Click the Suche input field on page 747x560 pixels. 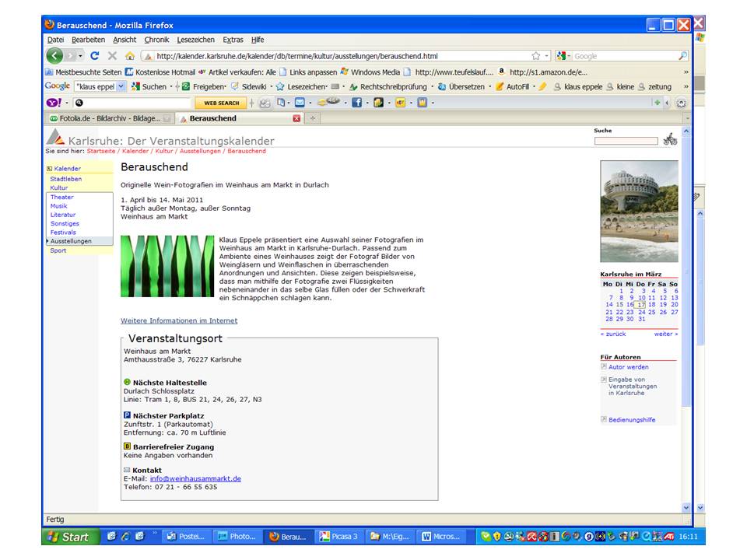coord(626,141)
